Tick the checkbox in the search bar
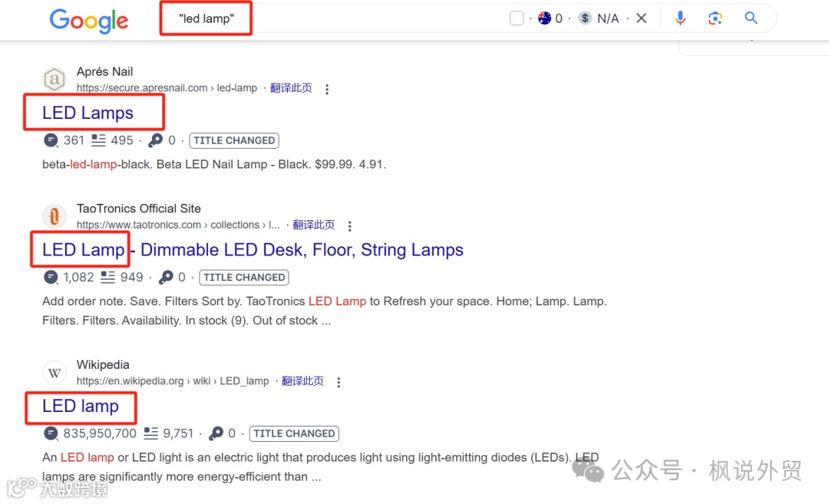Image resolution: width=829 pixels, height=504 pixels. [x=517, y=18]
